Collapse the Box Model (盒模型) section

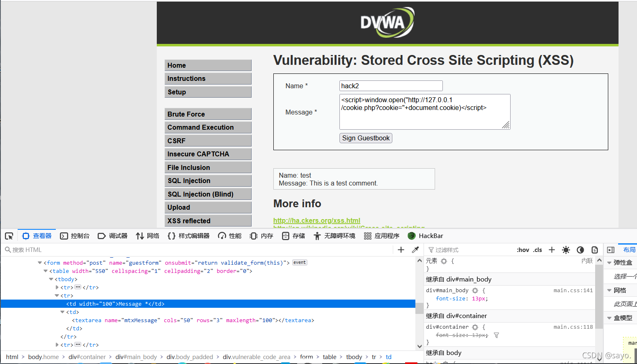coord(610,318)
